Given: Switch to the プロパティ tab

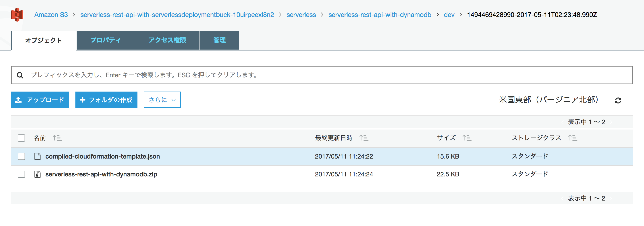Looking at the screenshot, I should pos(106,40).
